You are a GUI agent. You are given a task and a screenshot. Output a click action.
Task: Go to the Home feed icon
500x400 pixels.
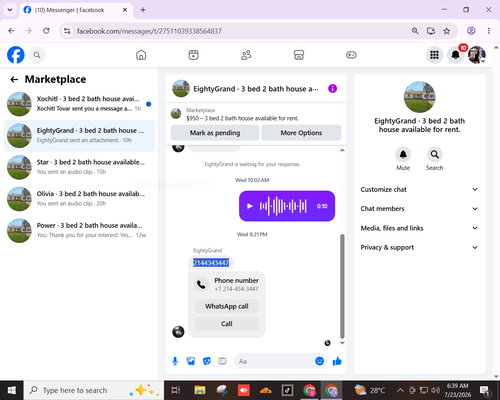(141, 55)
